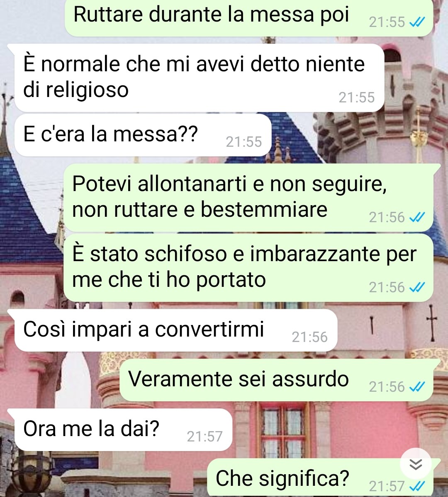Screen dimensions: 448x497
Task: Select the 'È normale che mi avevi detto' message
Action: tap(199, 78)
